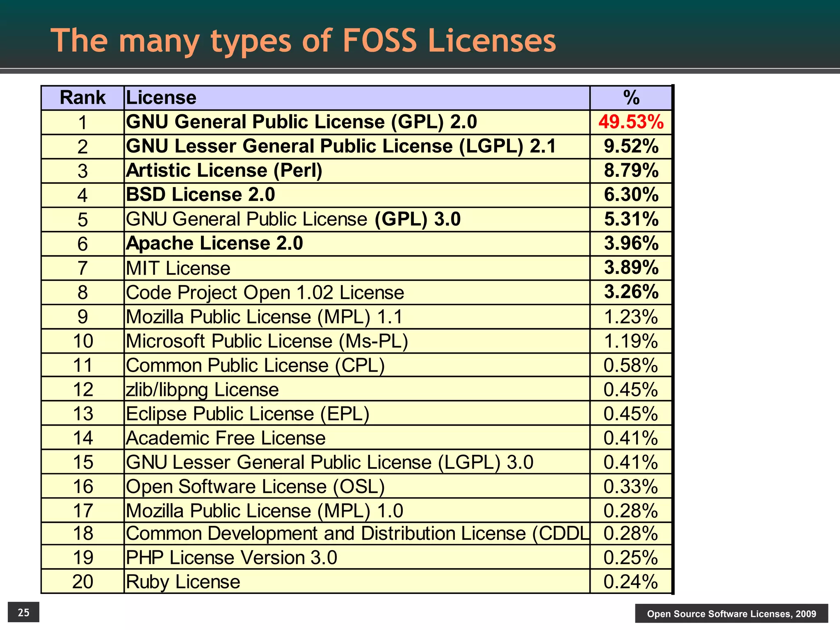Select the MIT License row text
Viewport: 840px width, 630px height.
pyautogui.click(x=178, y=268)
